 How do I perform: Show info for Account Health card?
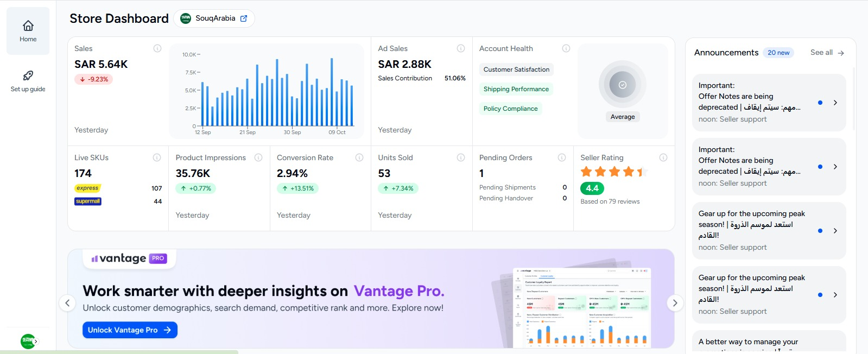pyautogui.click(x=566, y=48)
